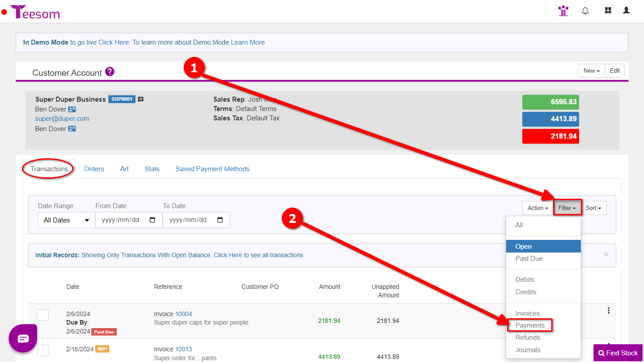Toggle the Filter dropdown

click(567, 208)
